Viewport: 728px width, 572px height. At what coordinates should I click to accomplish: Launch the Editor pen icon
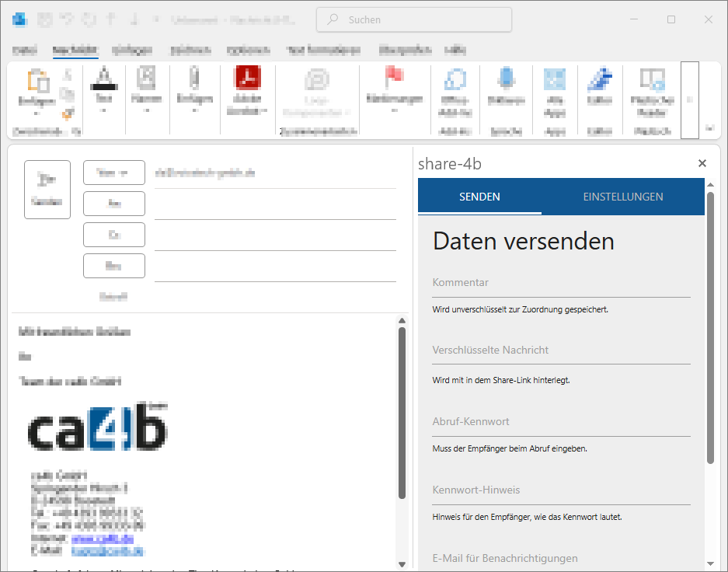pos(600,78)
